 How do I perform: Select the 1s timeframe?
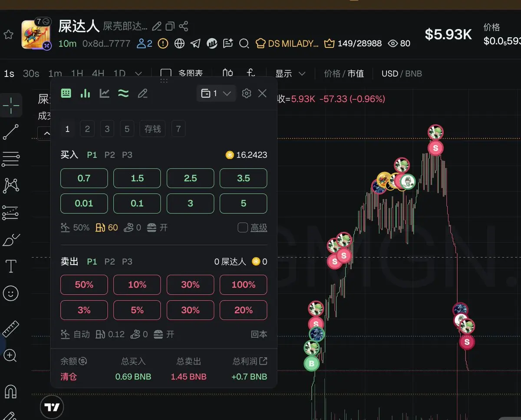pos(9,73)
